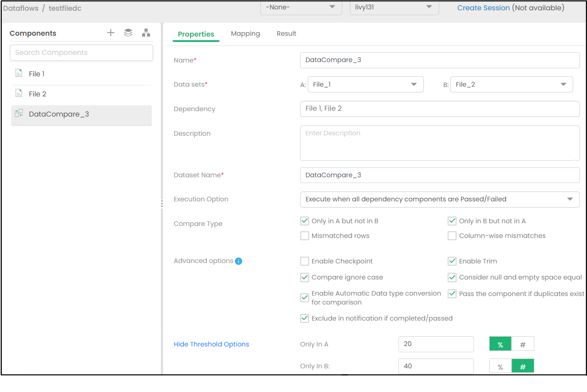The width and height of the screenshot is (587, 392).
Task: Enable the Checkpoint checkbox
Action: (x=305, y=261)
